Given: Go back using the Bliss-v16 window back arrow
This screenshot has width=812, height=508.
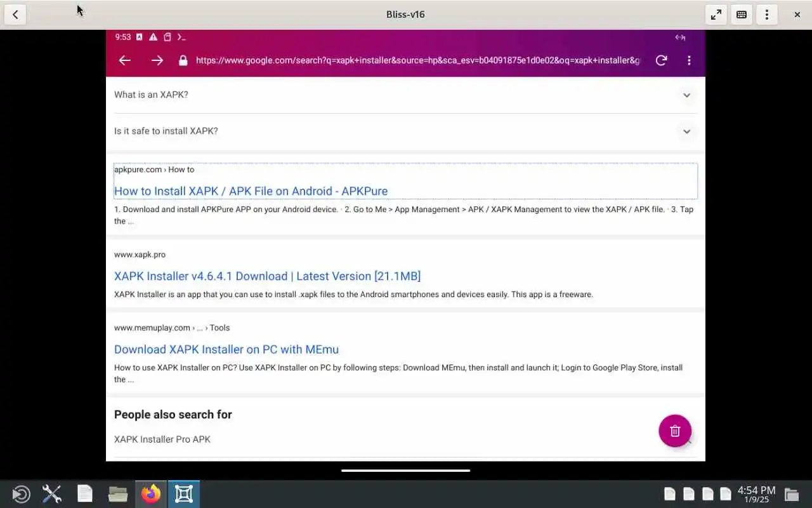Looking at the screenshot, I should tap(15, 15).
